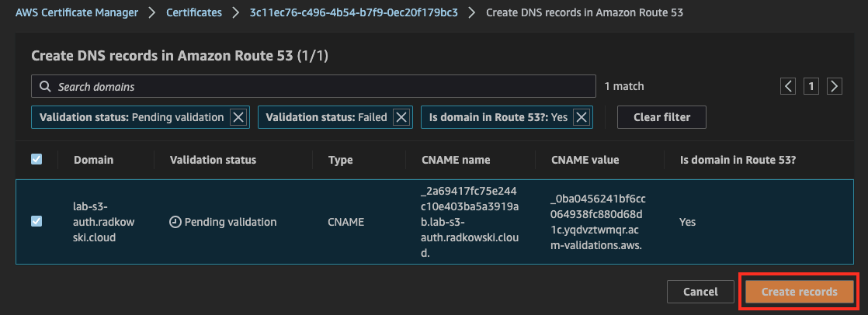Click the lab-s3-auth.radkowski.cloud domain cell

click(104, 221)
